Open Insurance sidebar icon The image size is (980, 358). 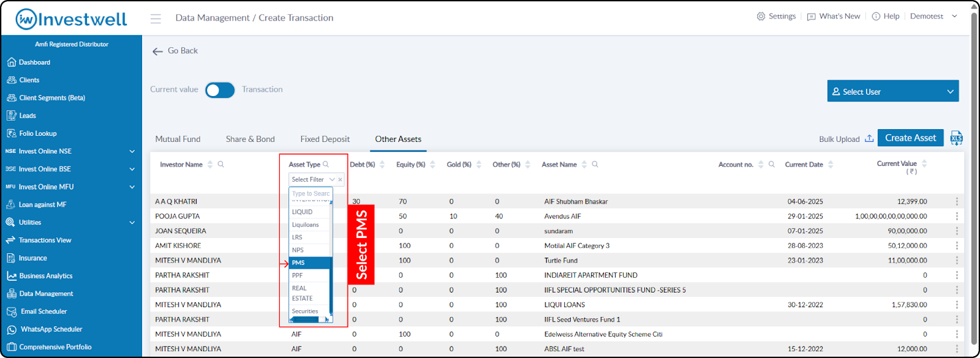click(11, 258)
